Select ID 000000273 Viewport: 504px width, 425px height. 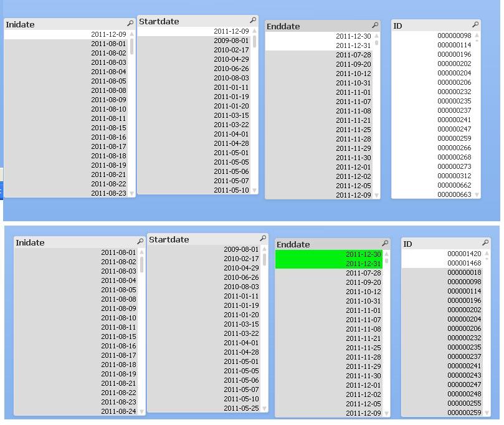point(433,166)
